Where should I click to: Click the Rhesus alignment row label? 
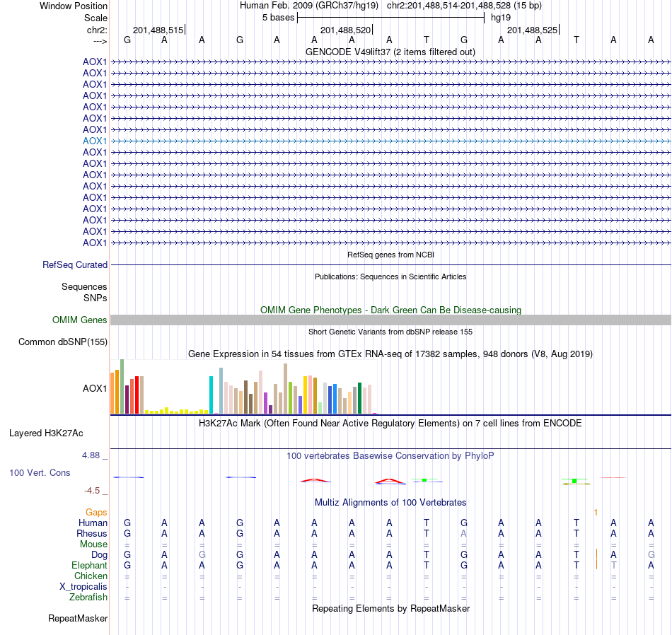point(92,533)
